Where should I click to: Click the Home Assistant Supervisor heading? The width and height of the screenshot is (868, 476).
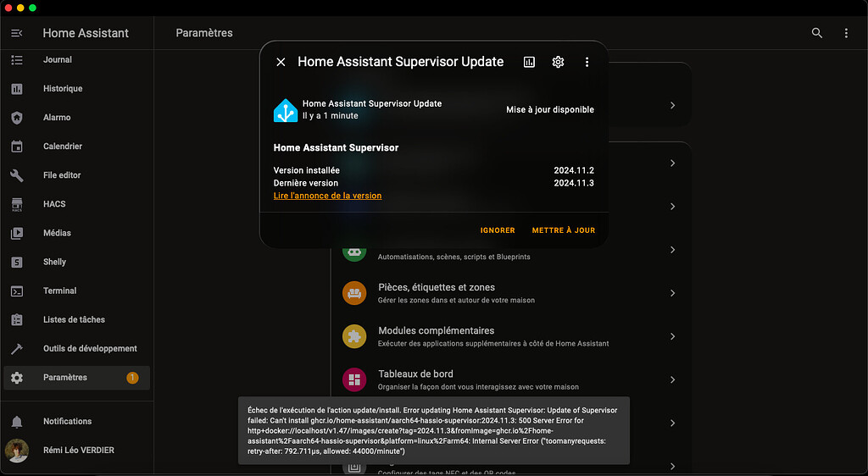pos(336,147)
